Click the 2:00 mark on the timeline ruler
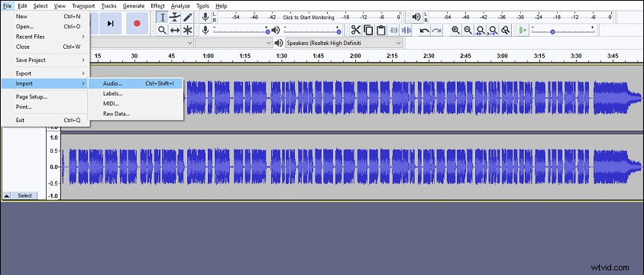The height and width of the screenshot is (275, 644). [355, 56]
